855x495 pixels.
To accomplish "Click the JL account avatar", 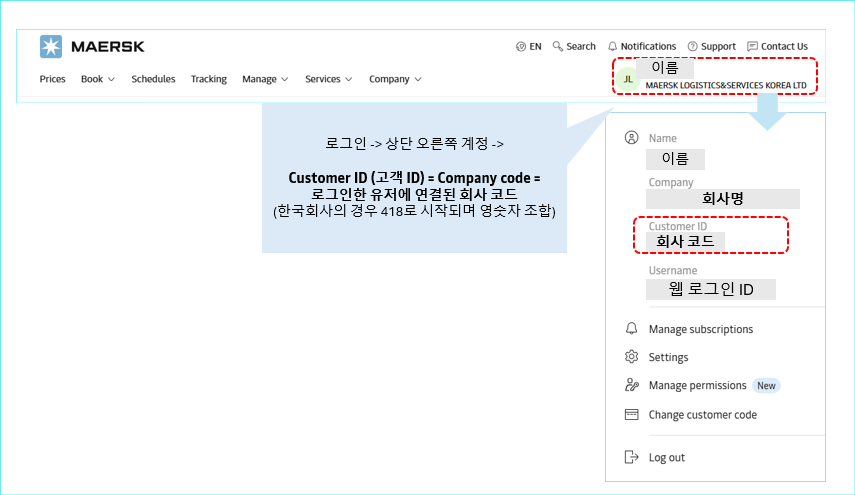I will pyautogui.click(x=628, y=79).
